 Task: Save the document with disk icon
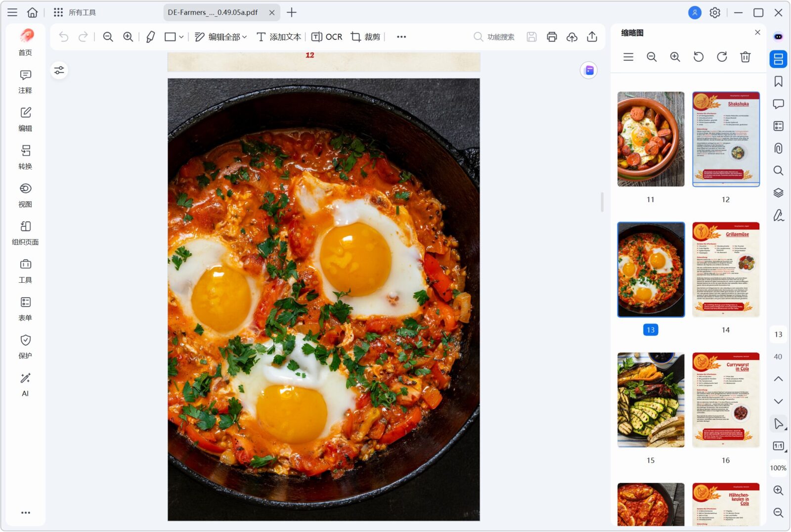531,37
